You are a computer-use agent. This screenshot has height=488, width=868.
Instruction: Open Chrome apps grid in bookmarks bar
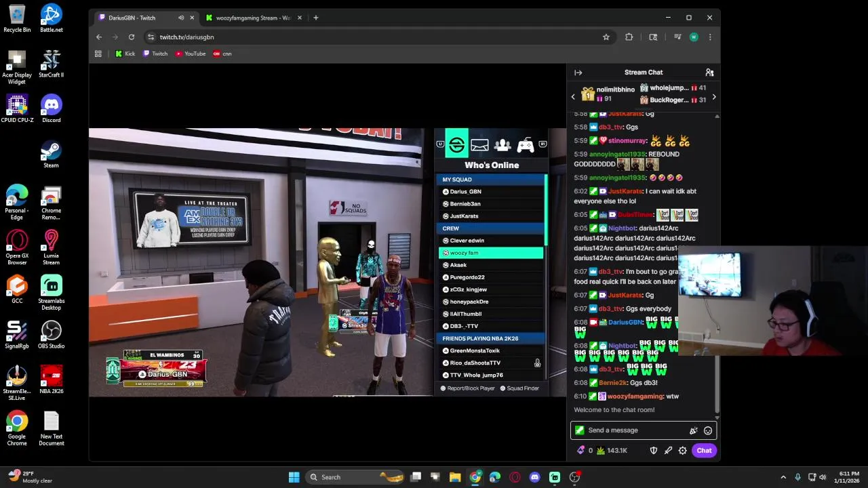(x=98, y=54)
